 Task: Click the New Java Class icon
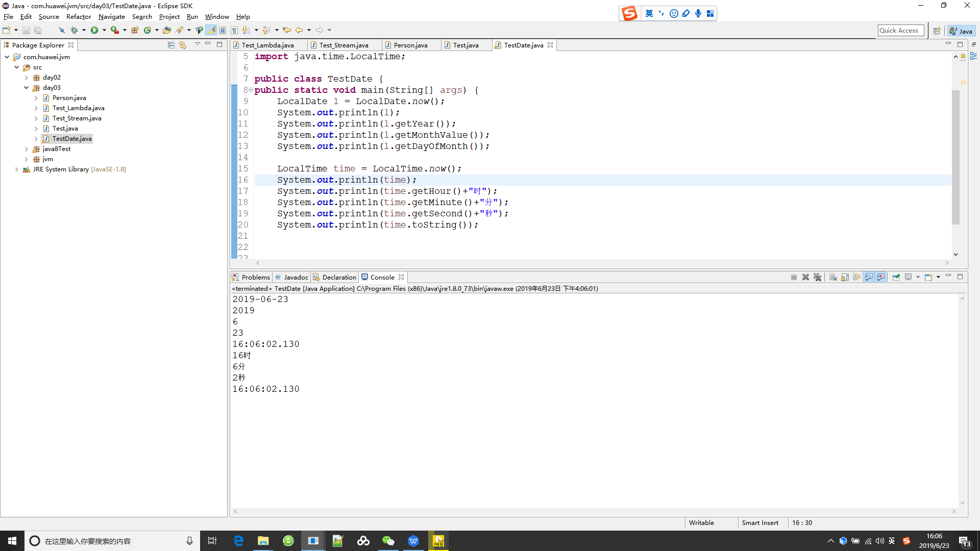pyautogui.click(x=148, y=30)
